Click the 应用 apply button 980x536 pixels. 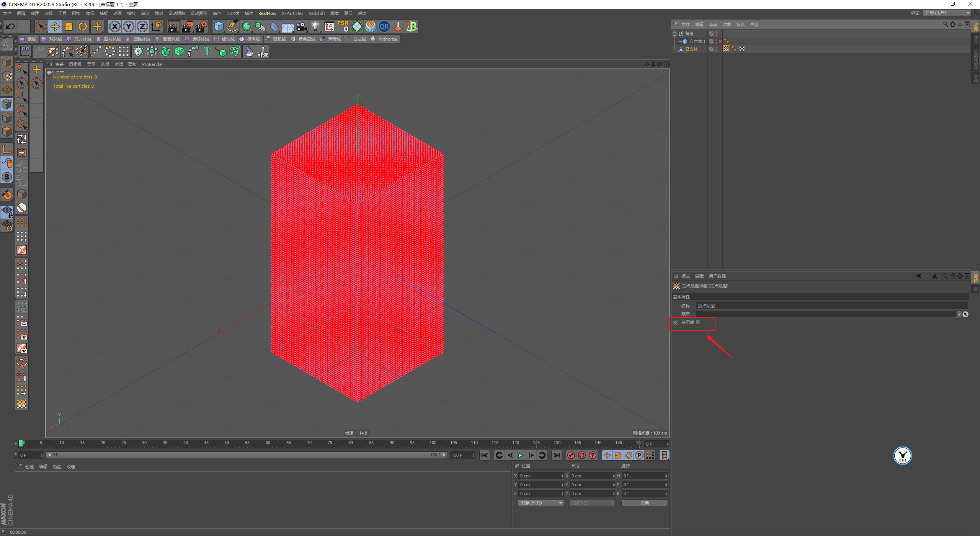pyautogui.click(x=644, y=503)
